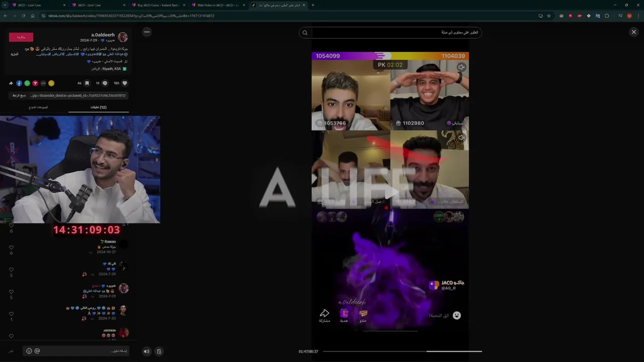Open comments via speech bubble icon
The width and height of the screenshot is (644, 362).
[105, 83]
